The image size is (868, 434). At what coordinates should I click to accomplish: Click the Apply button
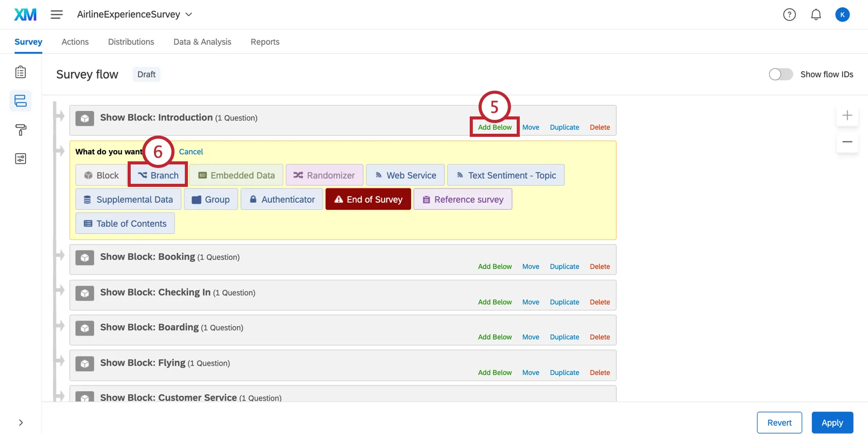pyautogui.click(x=832, y=422)
